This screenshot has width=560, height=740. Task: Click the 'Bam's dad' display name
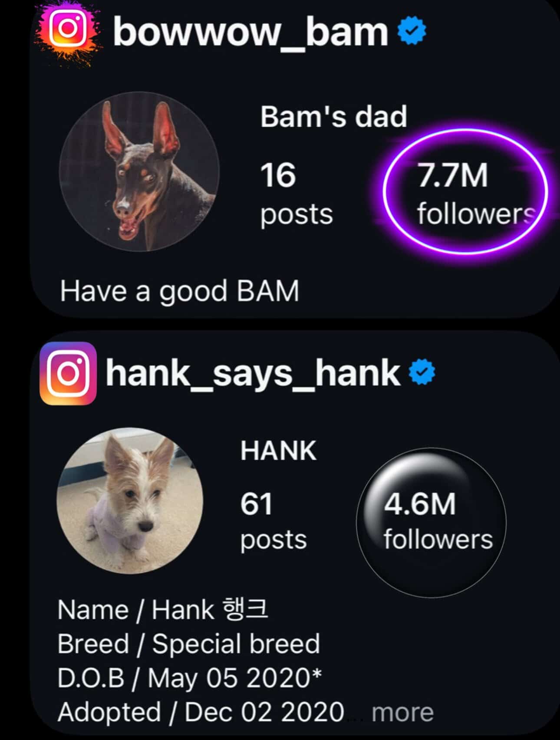(x=333, y=117)
